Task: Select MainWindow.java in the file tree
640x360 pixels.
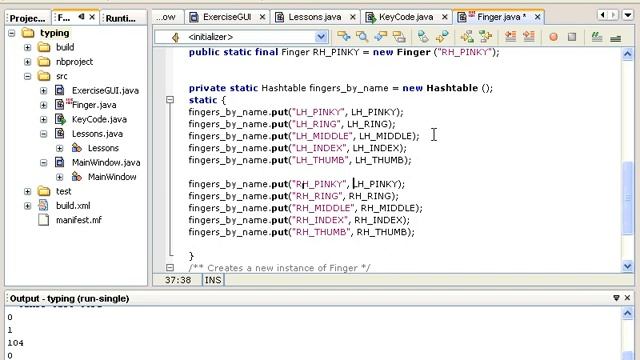Action: (x=106, y=162)
